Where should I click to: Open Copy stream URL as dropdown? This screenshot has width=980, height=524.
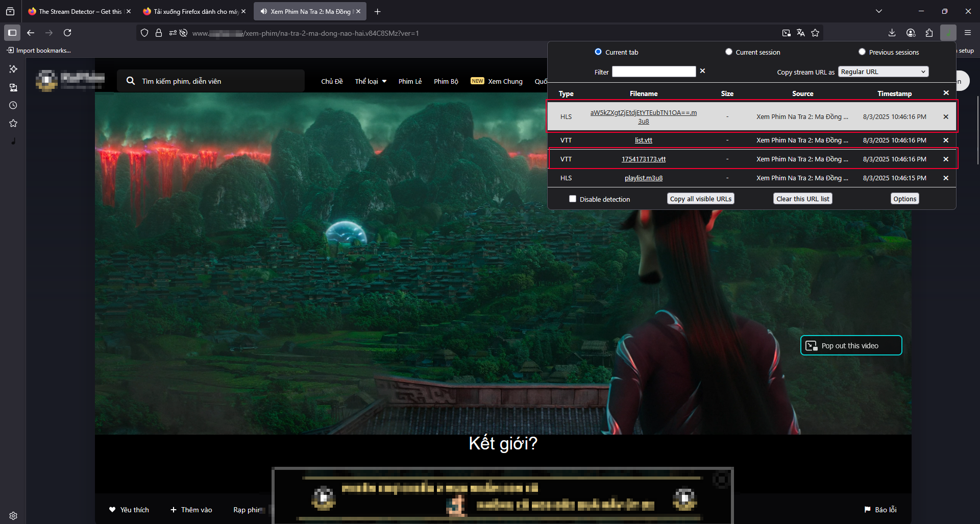pos(883,72)
